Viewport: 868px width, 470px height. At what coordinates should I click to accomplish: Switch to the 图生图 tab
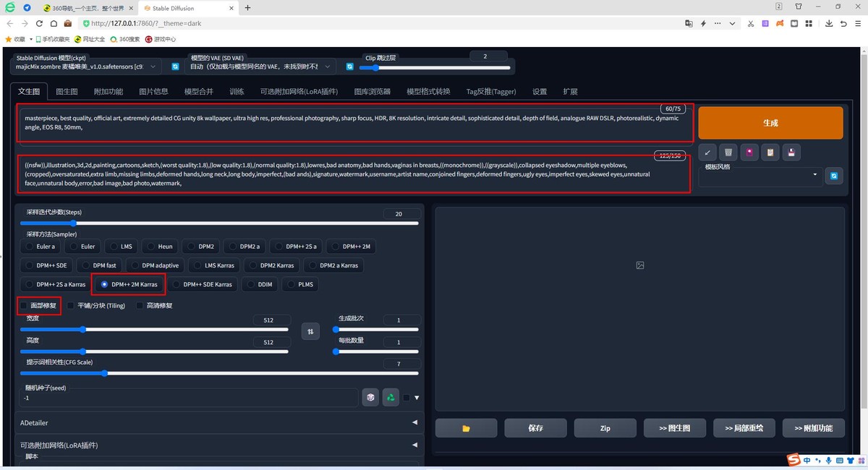[x=67, y=92]
